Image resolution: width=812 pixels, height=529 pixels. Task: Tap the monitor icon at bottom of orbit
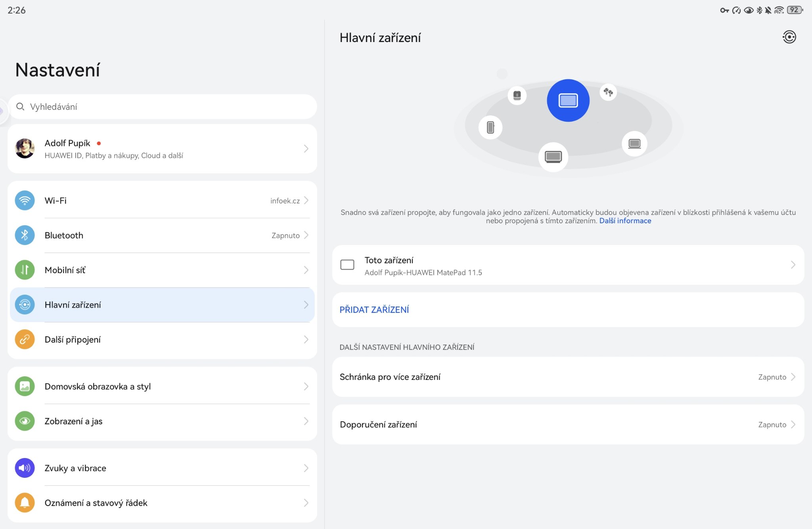[x=553, y=157]
